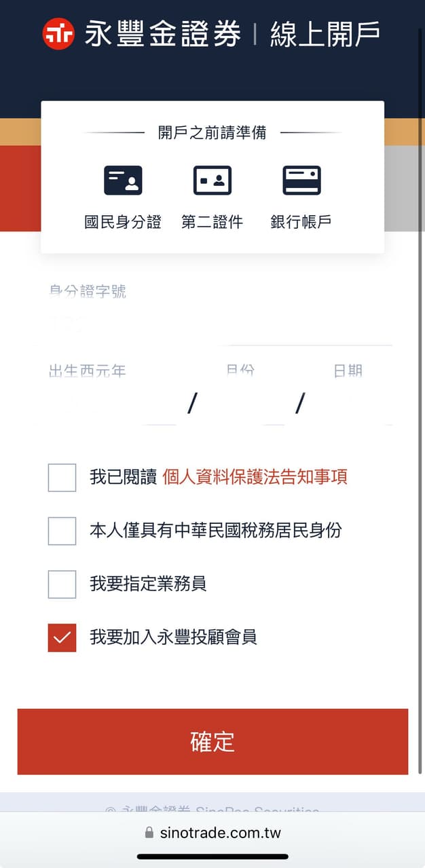Click the 國民身分證 ID card icon
Screen dimensions: 425x868
pyautogui.click(x=122, y=179)
